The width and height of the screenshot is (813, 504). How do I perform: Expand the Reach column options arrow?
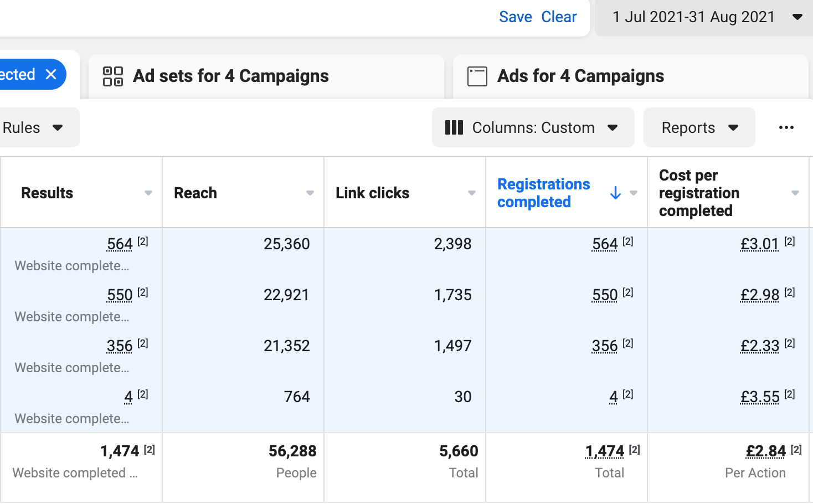click(310, 193)
